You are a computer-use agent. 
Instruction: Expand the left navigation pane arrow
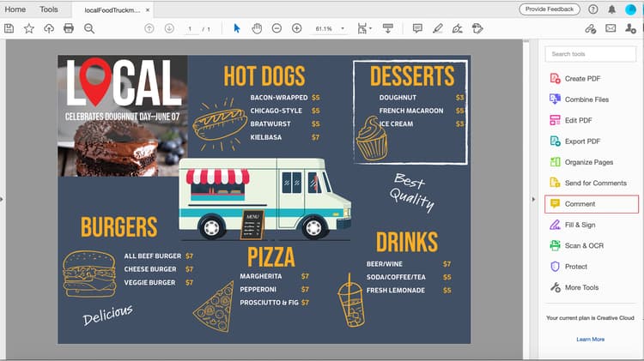pyautogui.click(x=2, y=200)
